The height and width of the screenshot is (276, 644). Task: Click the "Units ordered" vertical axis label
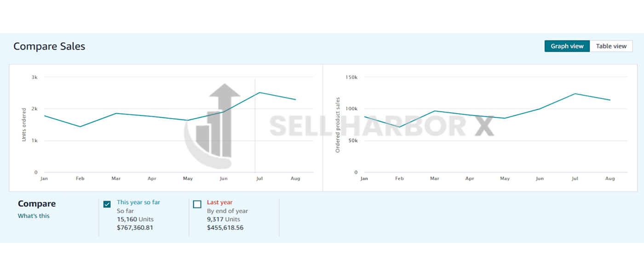click(24, 124)
